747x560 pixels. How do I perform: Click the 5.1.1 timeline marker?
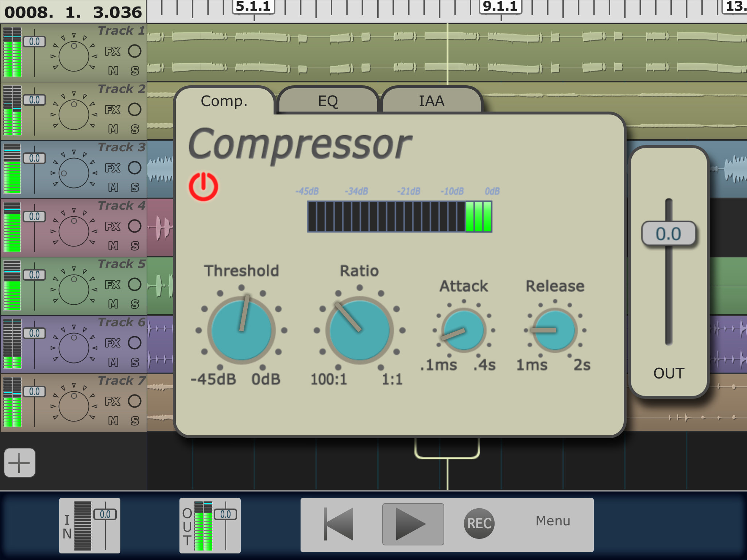point(253,7)
